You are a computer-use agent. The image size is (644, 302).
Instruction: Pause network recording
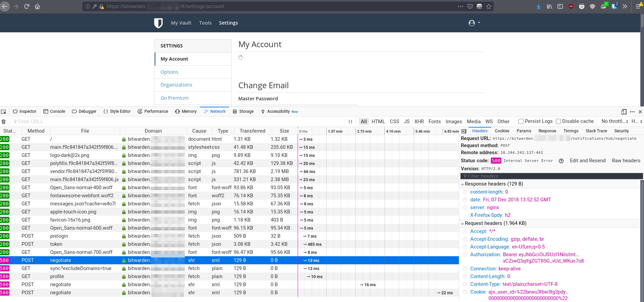(x=350, y=122)
